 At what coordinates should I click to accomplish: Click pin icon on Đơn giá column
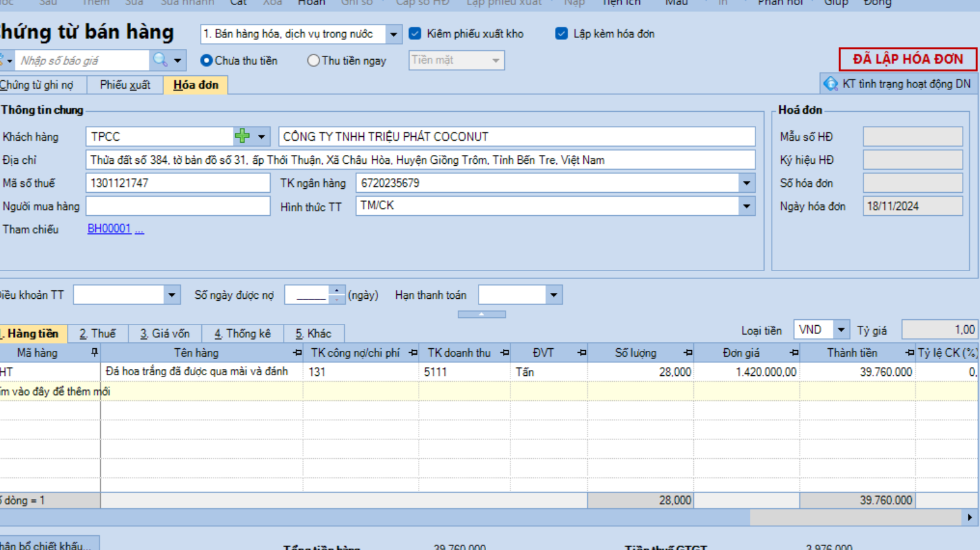point(794,353)
